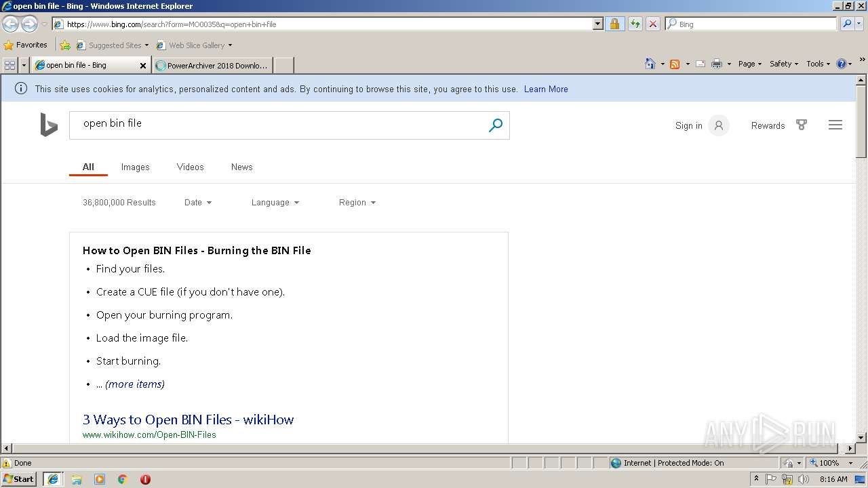Open the recent pages dropdown beside Forward
868x488 pixels.
[44, 24]
